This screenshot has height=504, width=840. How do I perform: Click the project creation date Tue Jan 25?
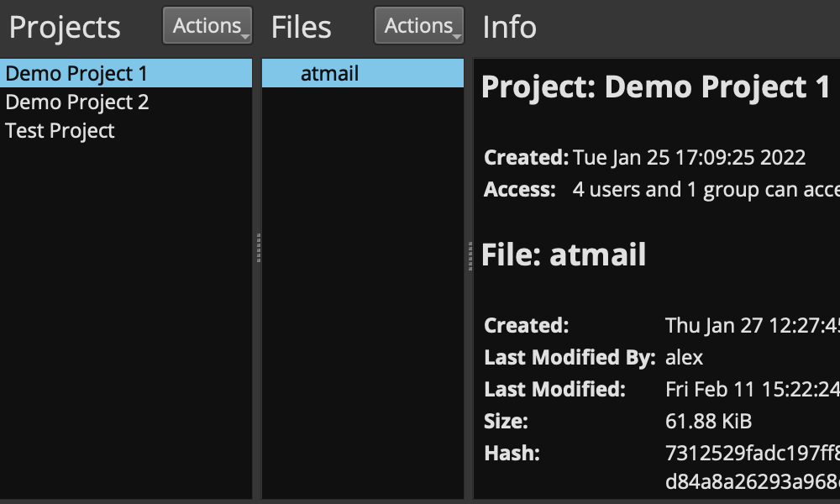pyautogui.click(x=689, y=158)
